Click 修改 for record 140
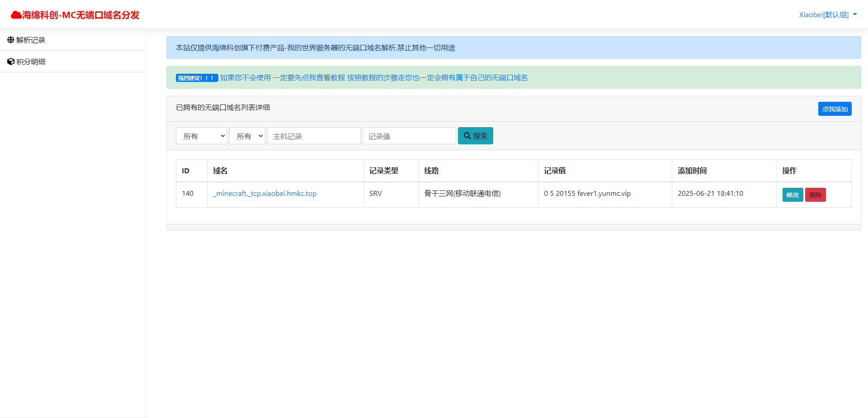This screenshot has height=418, width=868. click(793, 195)
